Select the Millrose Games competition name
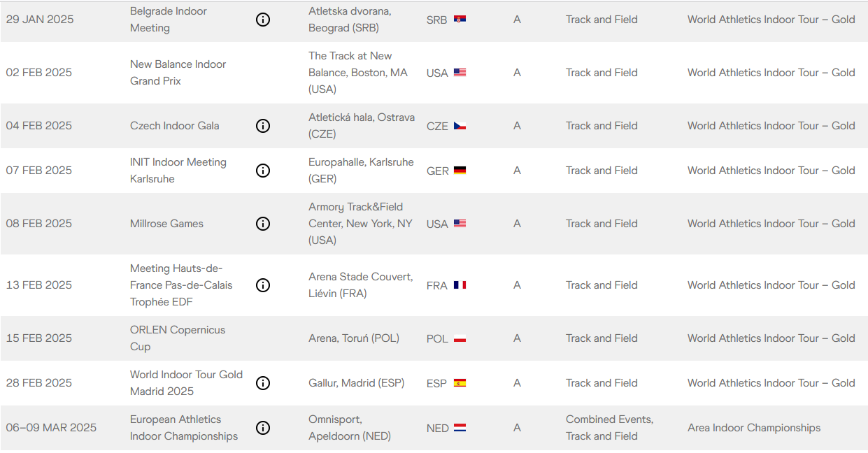Screen dimensions: 868x453 [166, 224]
